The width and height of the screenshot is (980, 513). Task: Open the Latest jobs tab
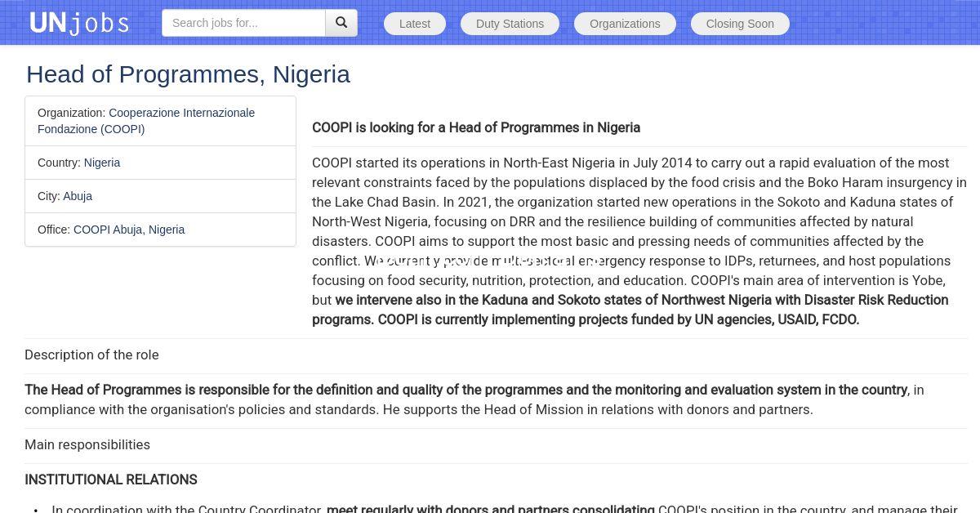click(414, 24)
